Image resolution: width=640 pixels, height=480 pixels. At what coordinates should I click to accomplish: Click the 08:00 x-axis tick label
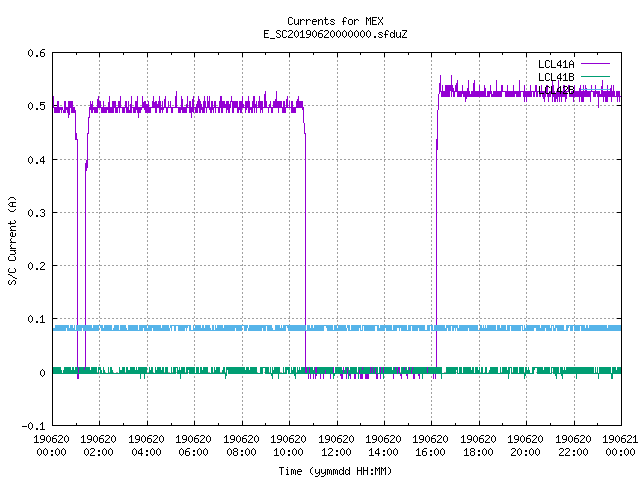[x=241, y=452]
